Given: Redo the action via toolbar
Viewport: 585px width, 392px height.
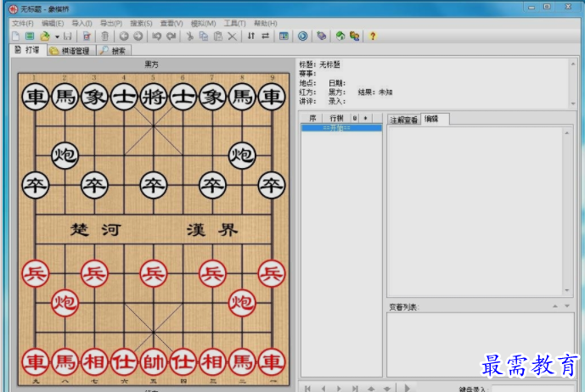Looking at the screenshot, I should tap(171, 36).
